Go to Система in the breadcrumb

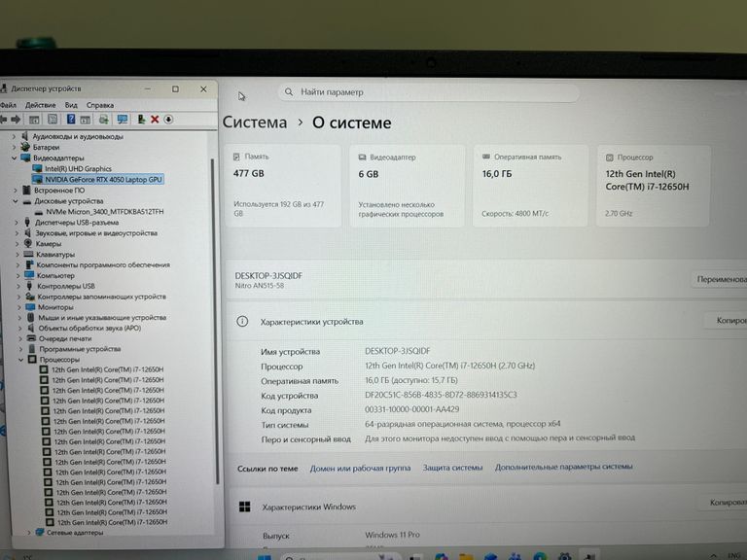[255, 122]
